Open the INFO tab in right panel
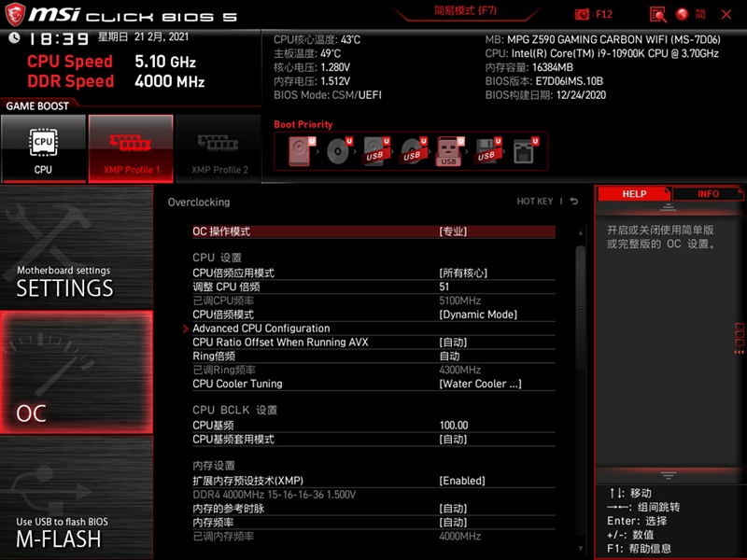 click(x=710, y=193)
